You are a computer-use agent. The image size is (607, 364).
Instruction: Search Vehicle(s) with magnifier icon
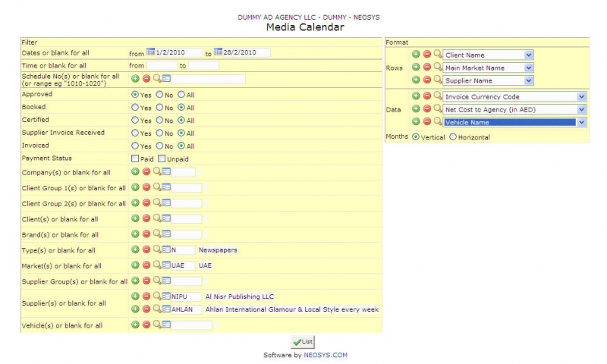(x=157, y=325)
